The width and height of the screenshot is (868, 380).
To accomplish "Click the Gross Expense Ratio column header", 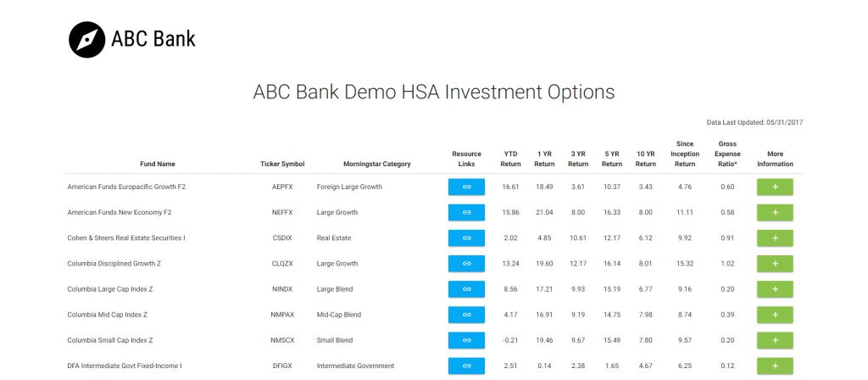I will coord(726,154).
